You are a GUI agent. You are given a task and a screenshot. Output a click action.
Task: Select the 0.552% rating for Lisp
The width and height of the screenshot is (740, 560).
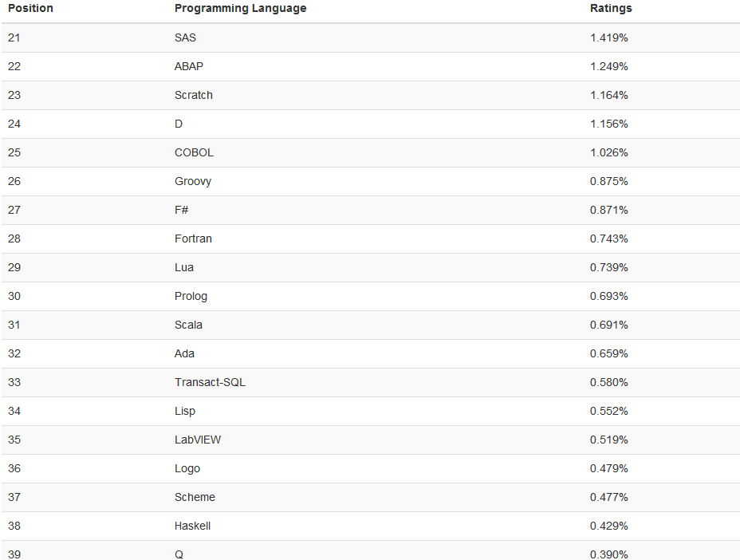click(x=608, y=411)
